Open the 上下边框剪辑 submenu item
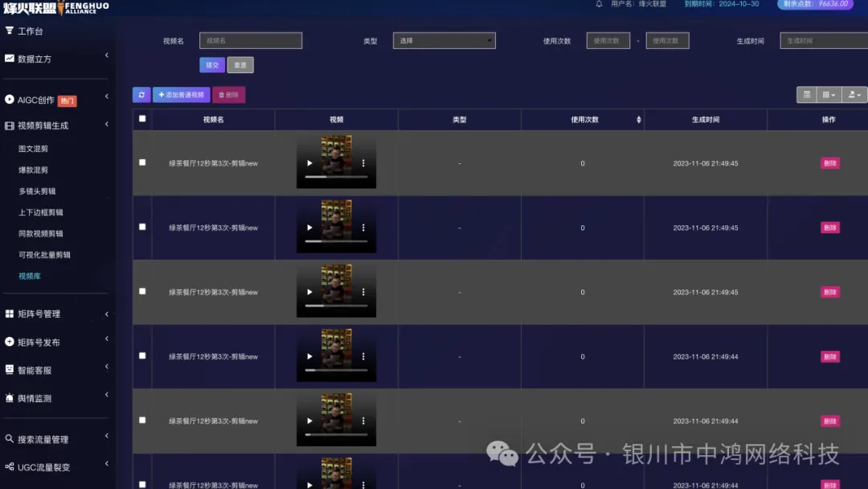Viewport: 868px width, 489px height. (41, 212)
